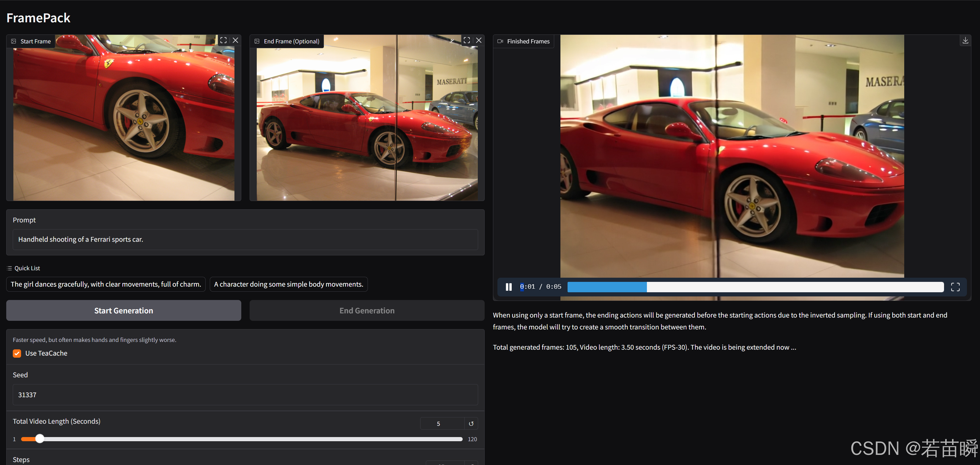
Task: Disable the Use TeaCache checkbox
Action: pos(17,353)
